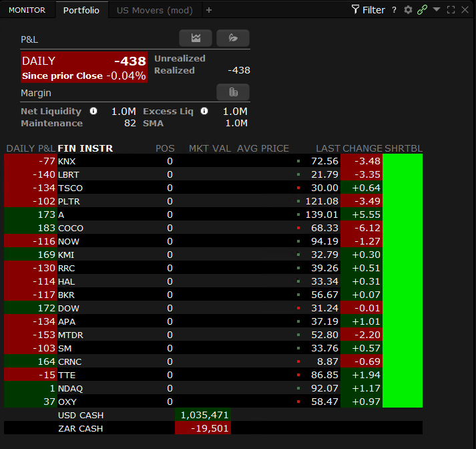Select the RRC row symbol
The image size is (476, 449).
(x=67, y=268)
